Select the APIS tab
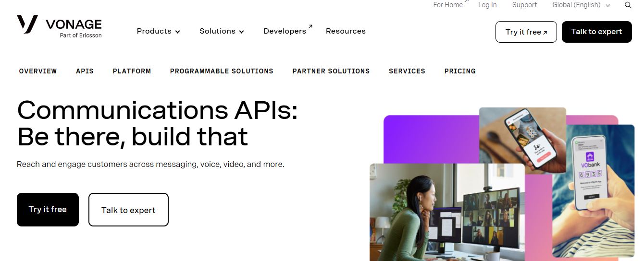644x261 pixels. [x=85, y=71]
